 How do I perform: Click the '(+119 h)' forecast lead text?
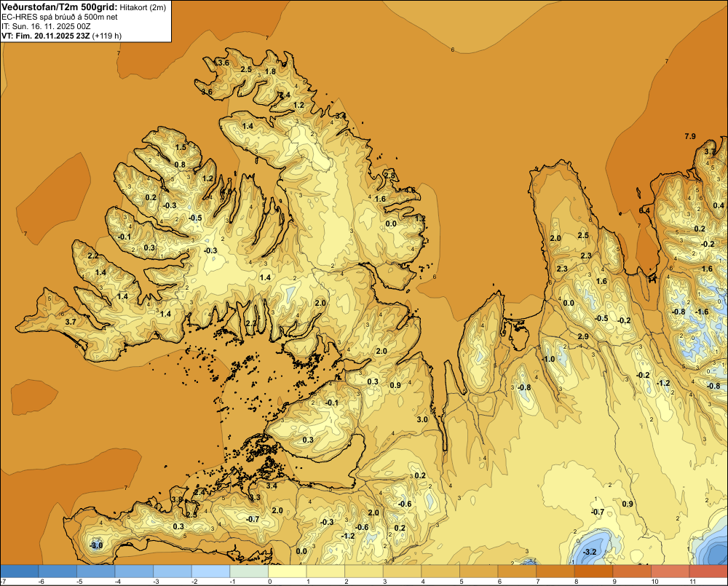click(x=107, y=36)
